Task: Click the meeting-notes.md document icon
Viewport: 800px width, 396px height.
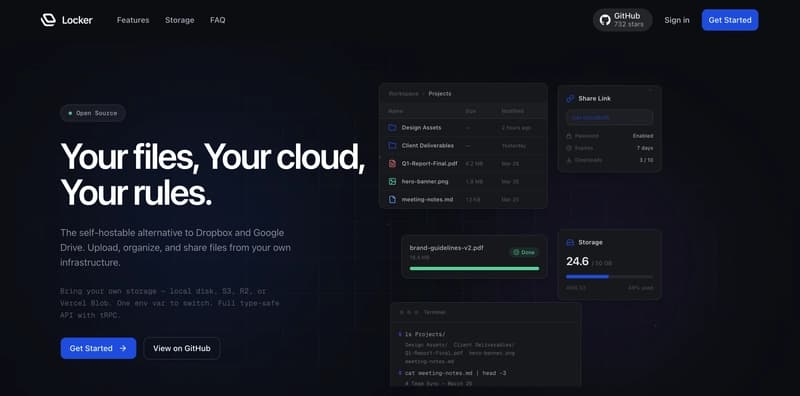Action: pos(392,200)
